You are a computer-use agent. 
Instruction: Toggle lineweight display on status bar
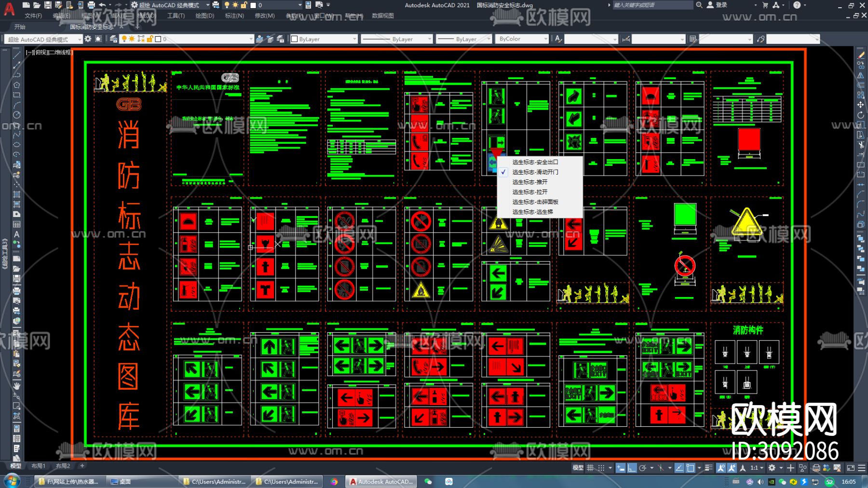pyautogui.click(x=709, y=468)
